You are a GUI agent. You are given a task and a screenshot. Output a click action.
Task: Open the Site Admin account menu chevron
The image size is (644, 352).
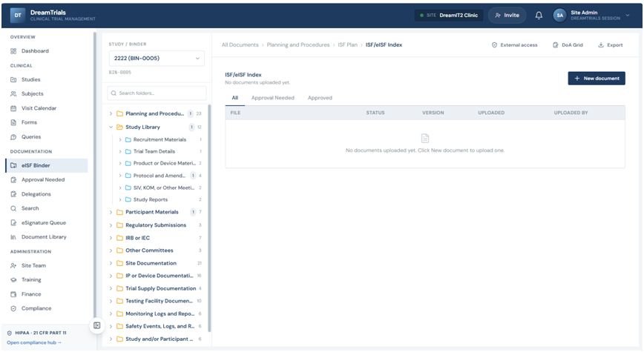(x=628, y=15)
